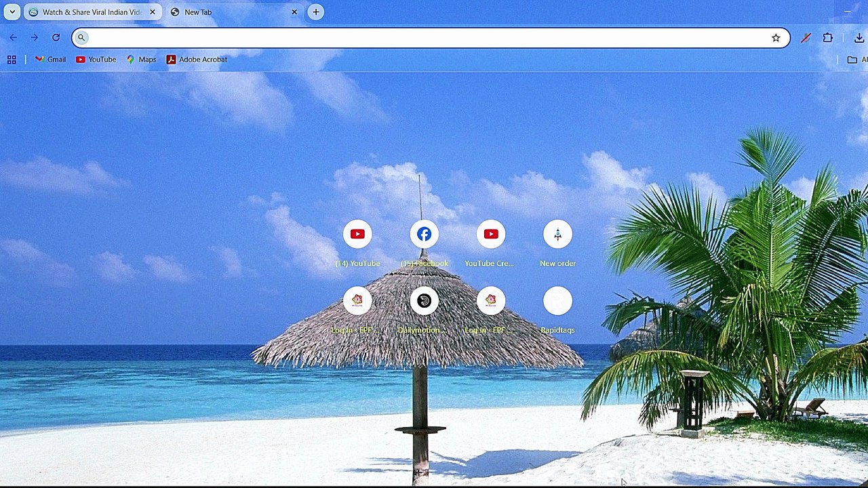Select the New Tab tab
The height and width of the screenshot is (488, 868).
(x=233, y=12)
